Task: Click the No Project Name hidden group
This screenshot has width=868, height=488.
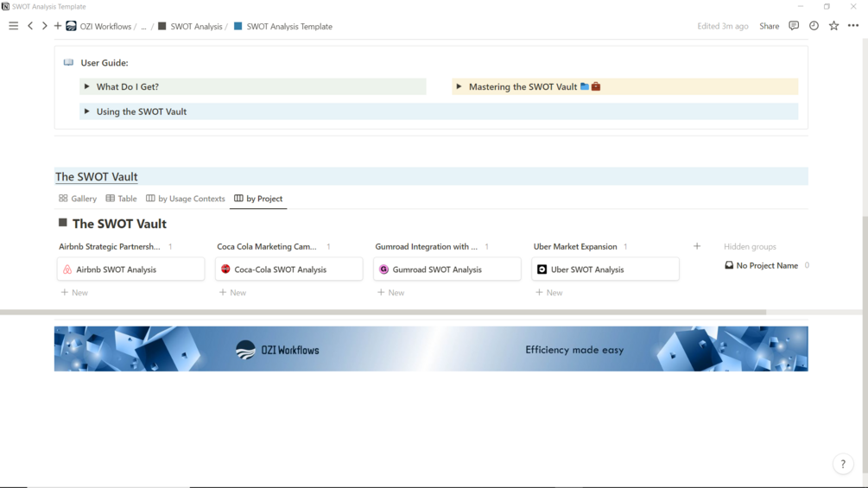Action: 767,265
